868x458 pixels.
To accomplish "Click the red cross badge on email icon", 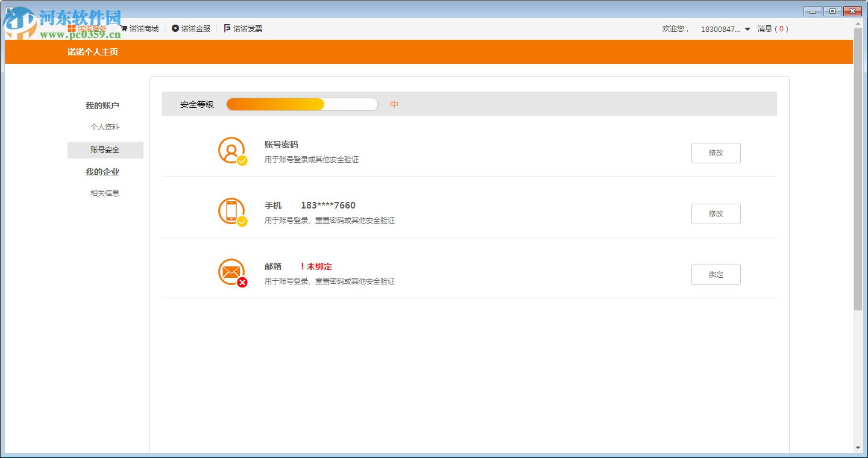I will (x=243, y=283).
